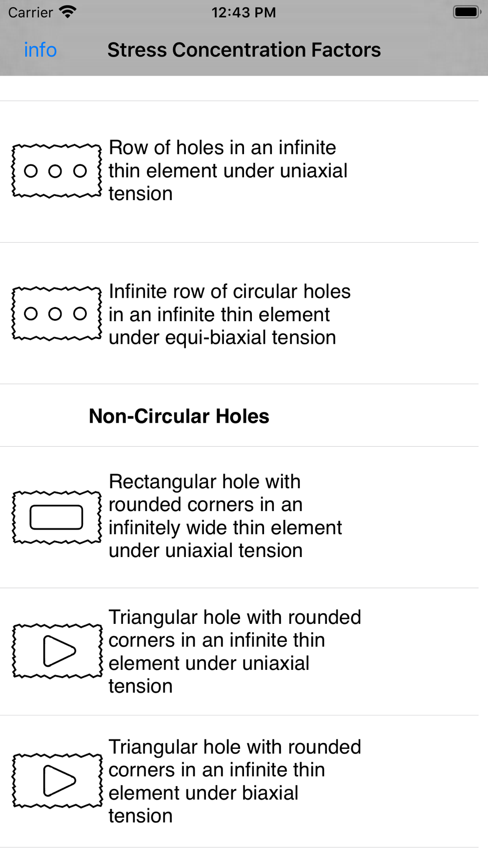Choose triangular hole under biaxial tension text
Viewport: 488px width, 868px height.
(234, 781)
